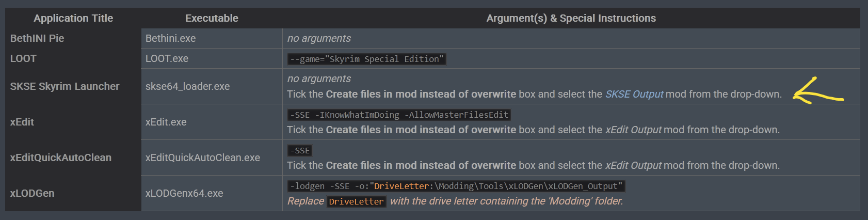This screenshot has width=868, height=220.
Task: Click the xEdit.exe executable cell
Action: (x=166, y=122)
